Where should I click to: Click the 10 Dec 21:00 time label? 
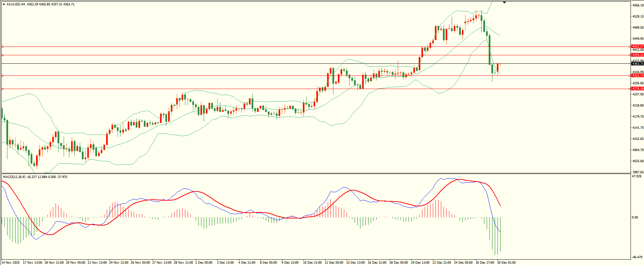(312, 262)
